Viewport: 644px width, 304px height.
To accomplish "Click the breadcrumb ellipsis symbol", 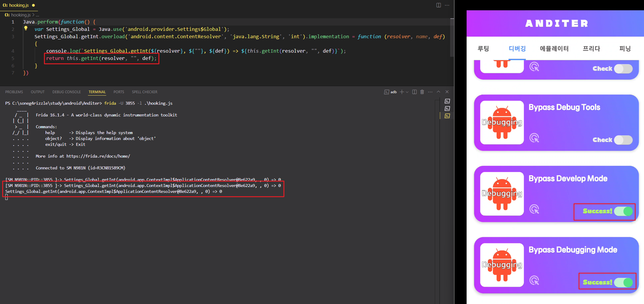I will click(x=37, y=15).
